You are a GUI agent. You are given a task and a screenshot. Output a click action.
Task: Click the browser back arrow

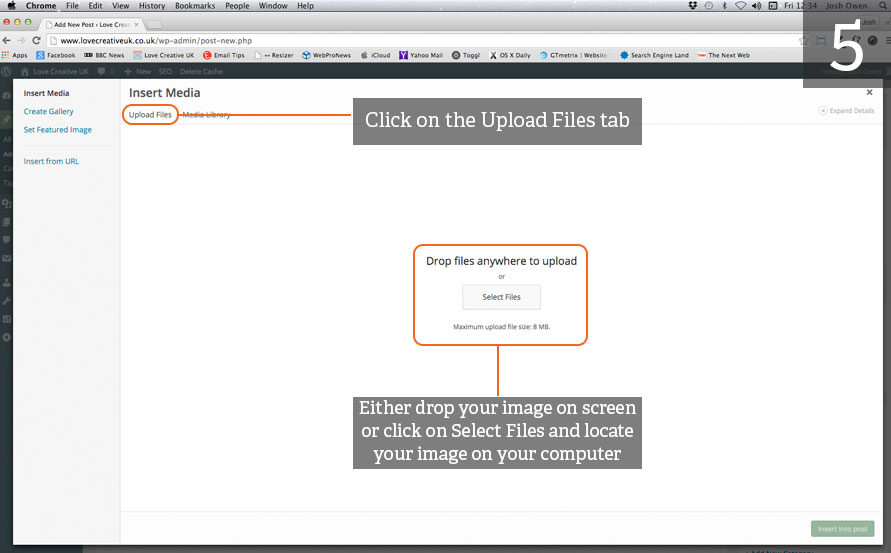pos(8,40)
